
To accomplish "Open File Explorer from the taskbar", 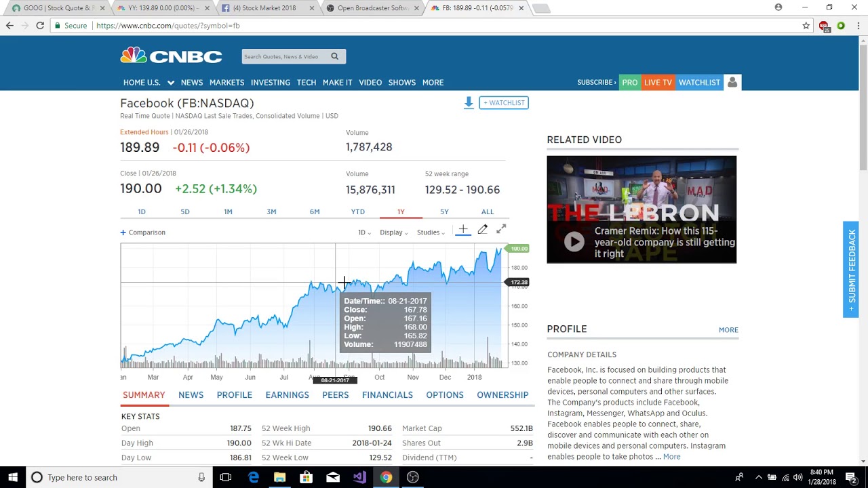I will tap(279, 477).
